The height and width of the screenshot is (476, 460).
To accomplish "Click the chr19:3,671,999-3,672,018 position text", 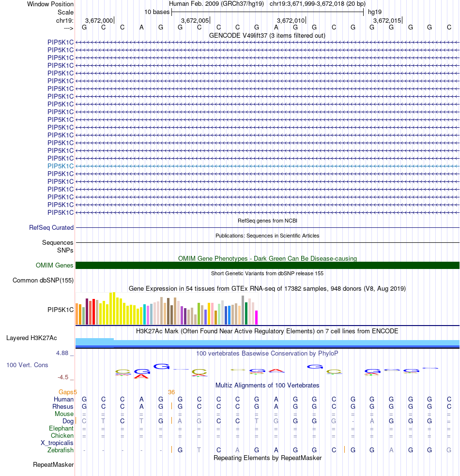I will (318, 4).
